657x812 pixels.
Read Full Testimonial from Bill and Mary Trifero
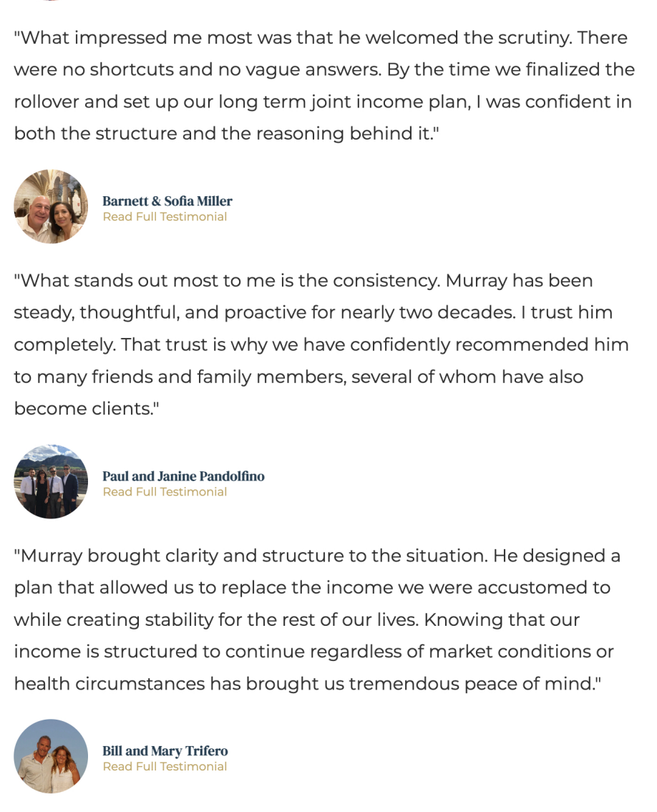pos(165,766)
